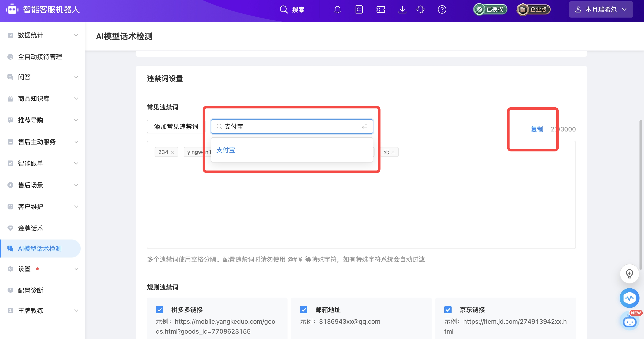Click the 3136943xx@qq.com example text
Viewport: 644px width, 339px height.
(x=349, y=321)
